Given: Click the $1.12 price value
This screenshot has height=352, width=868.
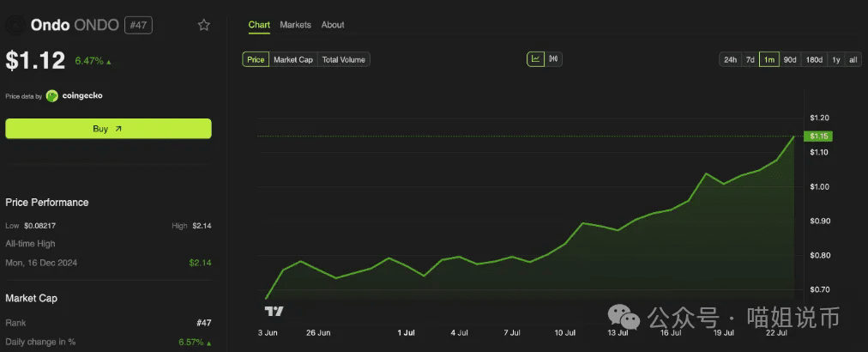Looking at the screenshot, I should point(35,60).
